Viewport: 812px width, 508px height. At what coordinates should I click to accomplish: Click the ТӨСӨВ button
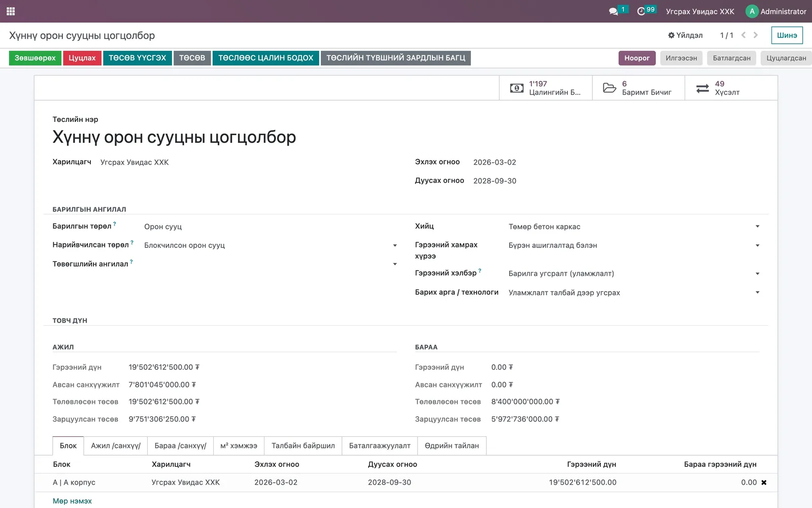pos(192,58)
